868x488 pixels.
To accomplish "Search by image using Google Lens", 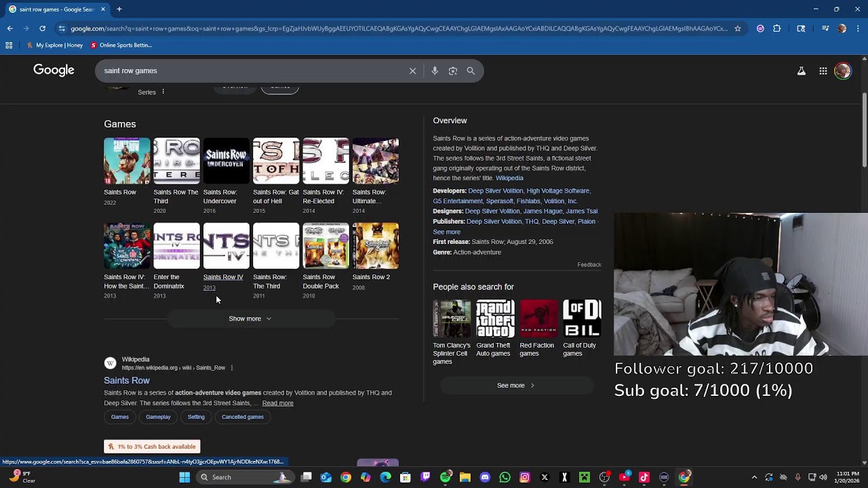I will [453, 70].
